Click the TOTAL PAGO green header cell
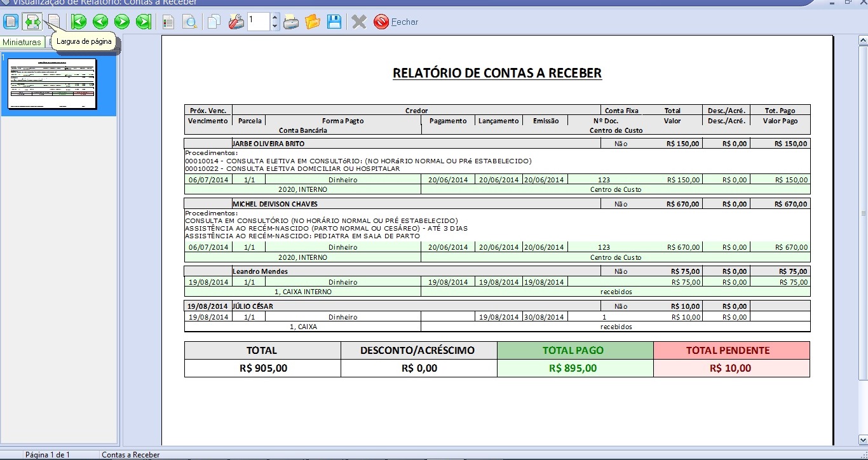Viewport: 868px width, 460px height. (x=575, y=350)
